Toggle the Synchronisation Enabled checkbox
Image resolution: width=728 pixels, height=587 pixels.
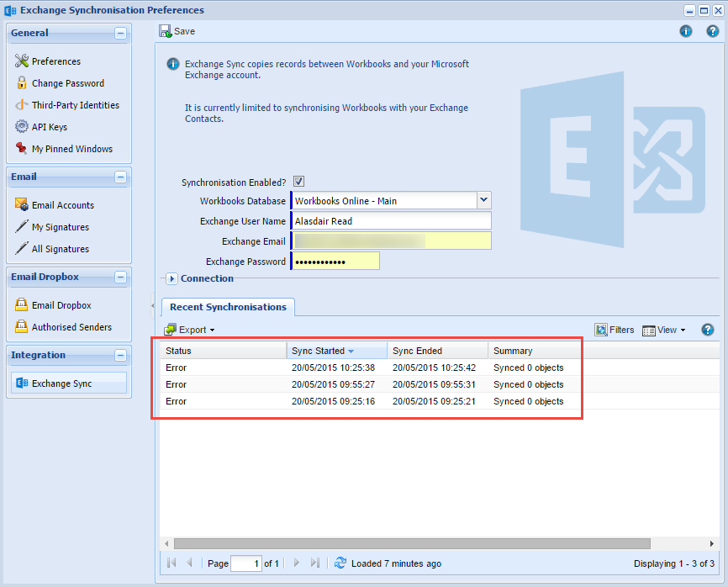point(299,182)
